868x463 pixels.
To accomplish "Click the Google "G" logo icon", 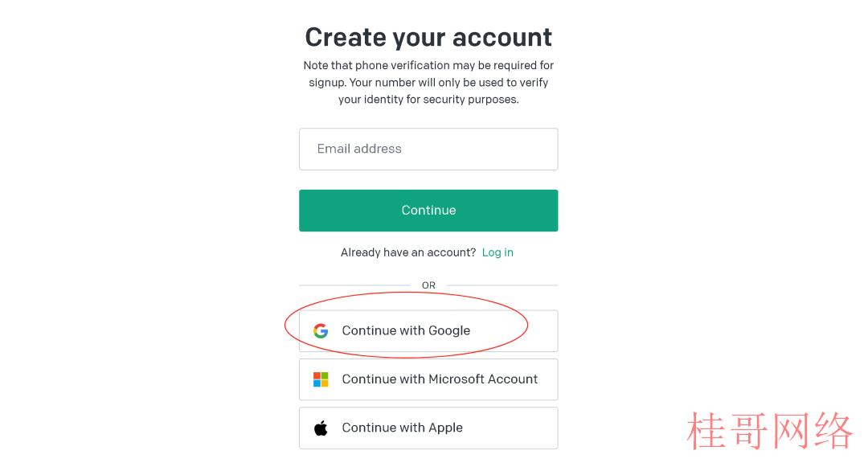I will click(321, 330).
